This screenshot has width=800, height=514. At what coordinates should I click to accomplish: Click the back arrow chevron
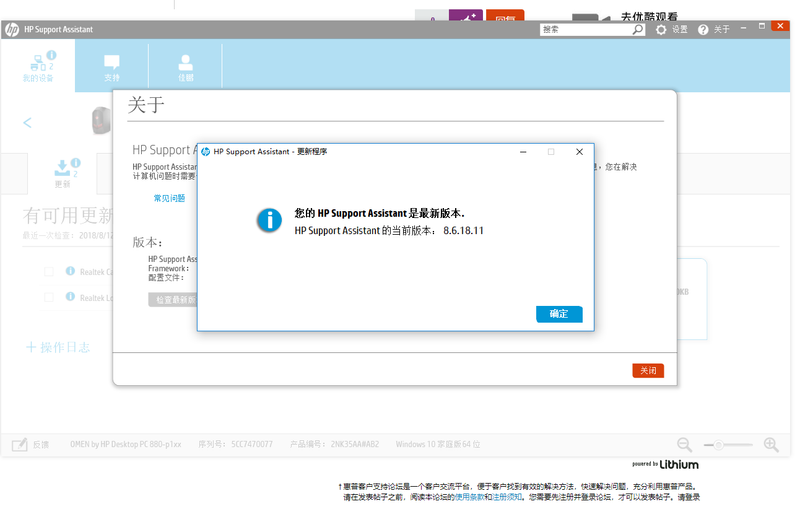(x=28, y=123)
